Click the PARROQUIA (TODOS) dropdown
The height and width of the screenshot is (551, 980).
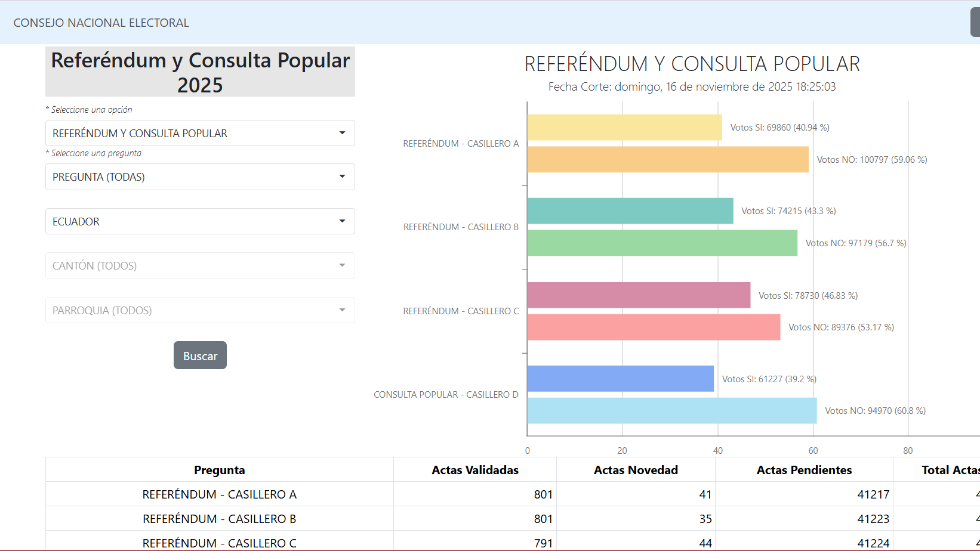pyautogui.click(x=200, y=310)
